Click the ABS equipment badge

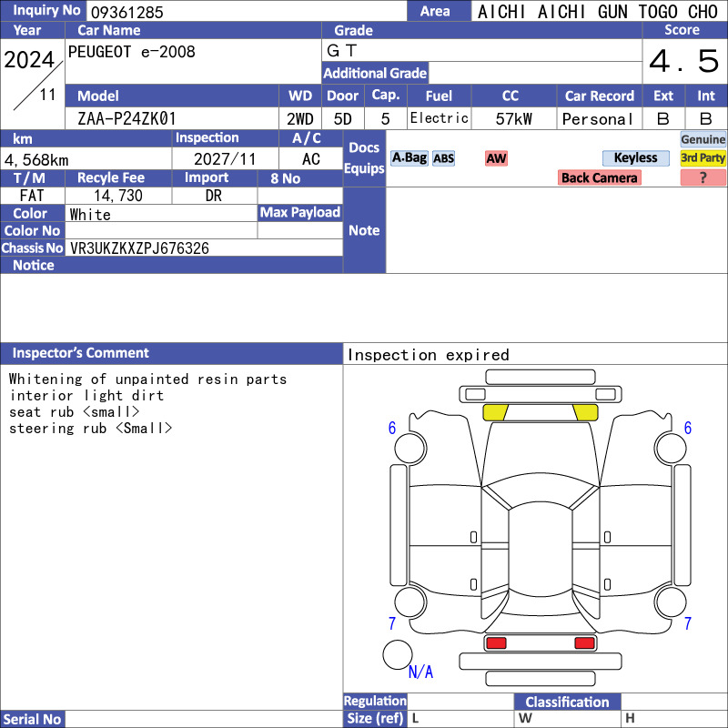(443, 158)
